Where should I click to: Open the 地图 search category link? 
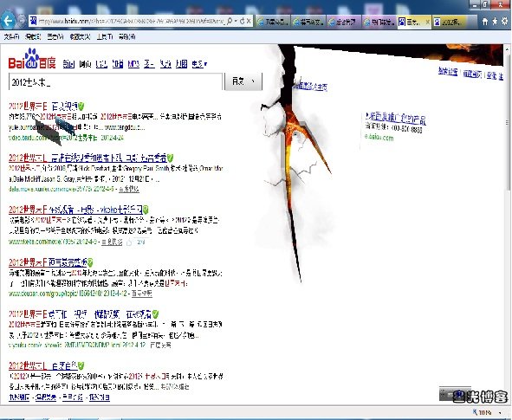click(182, 64)
